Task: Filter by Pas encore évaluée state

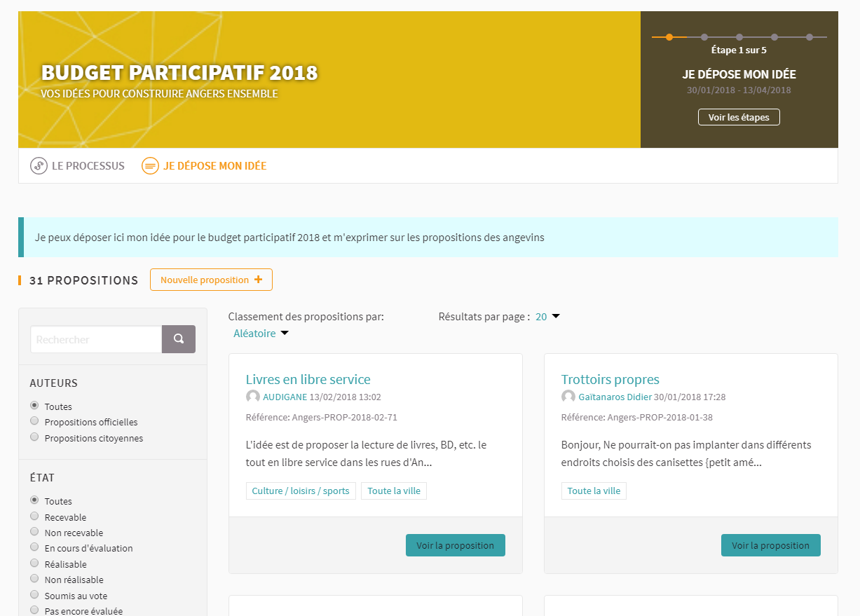Action: 34,610
